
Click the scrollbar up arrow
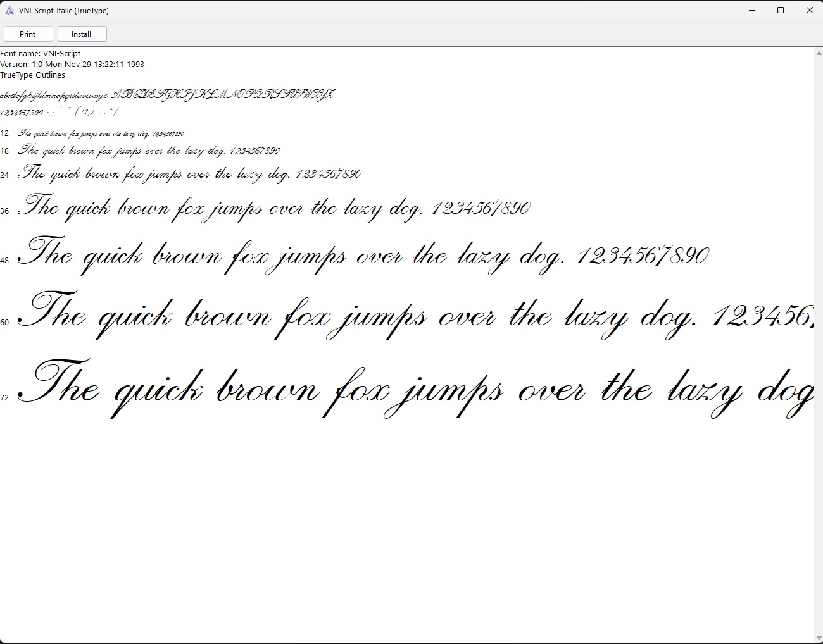[818, 54]
